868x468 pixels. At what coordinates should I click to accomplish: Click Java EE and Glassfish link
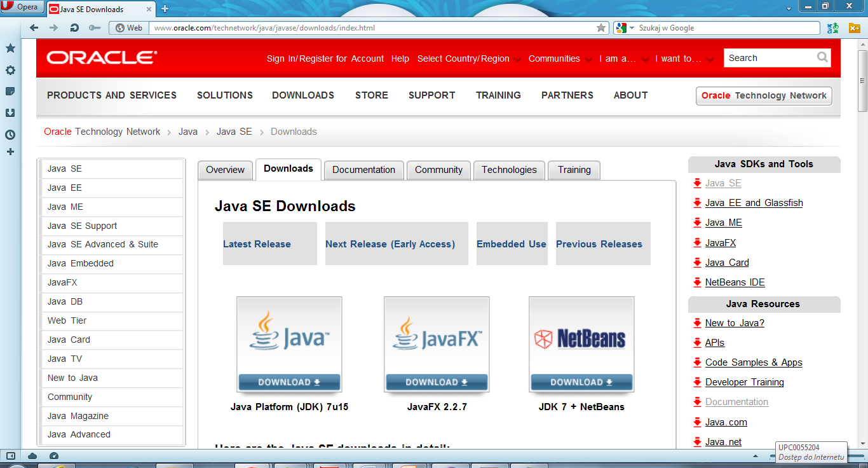click(x=754, y=203)
